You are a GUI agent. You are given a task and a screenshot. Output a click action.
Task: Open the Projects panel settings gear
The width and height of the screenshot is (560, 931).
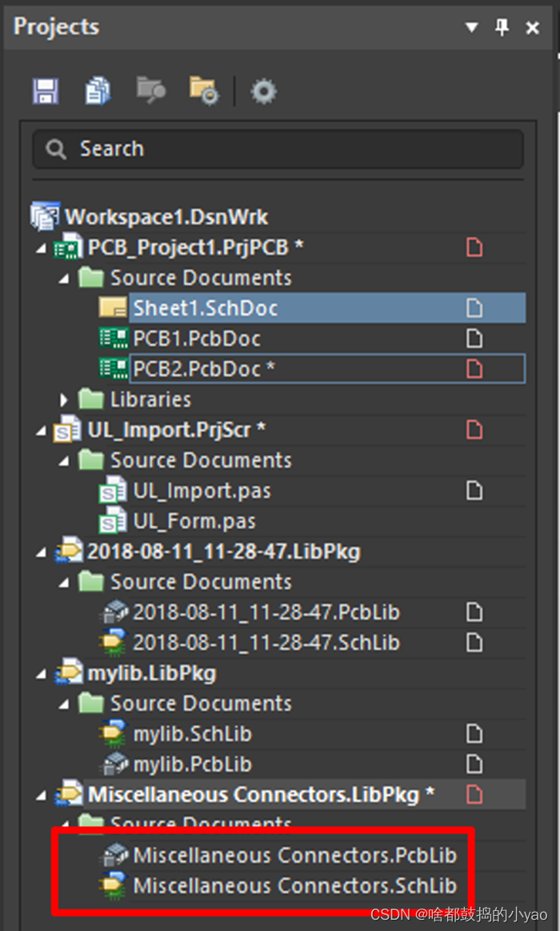262,91
